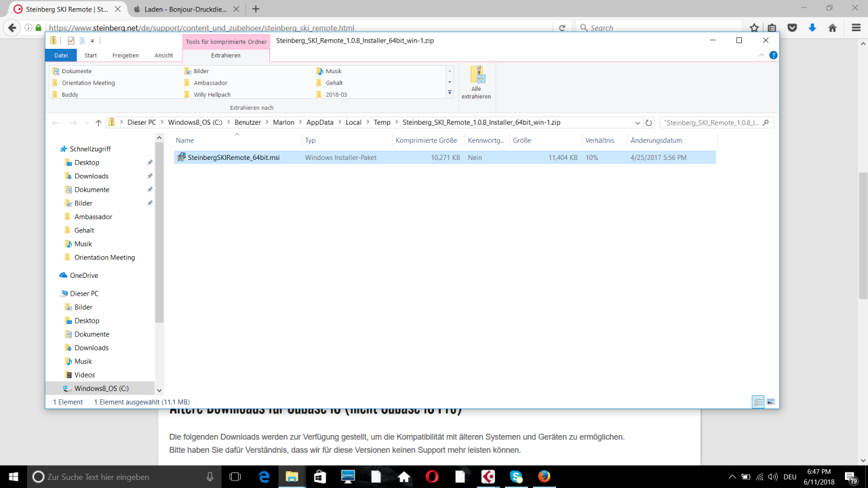
Task: Click Firefox bookmark star icon
Action: tap(754, 28)
